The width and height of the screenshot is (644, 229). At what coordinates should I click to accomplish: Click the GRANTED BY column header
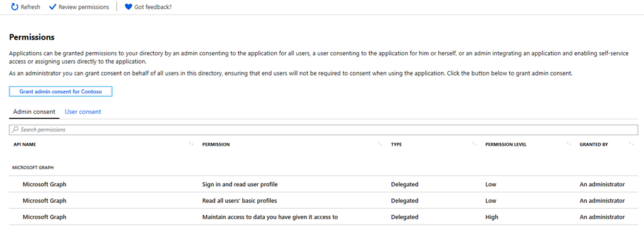[594, 145]
